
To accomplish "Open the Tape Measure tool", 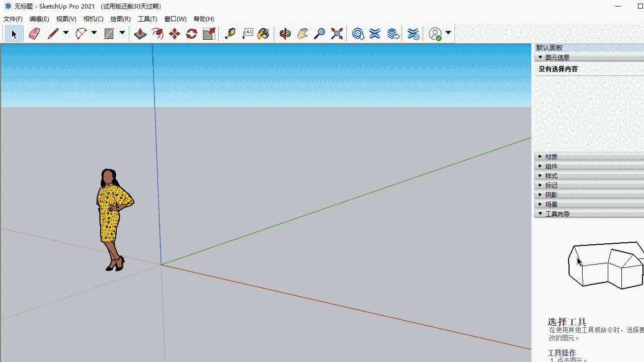I will (x=230, y=34).
